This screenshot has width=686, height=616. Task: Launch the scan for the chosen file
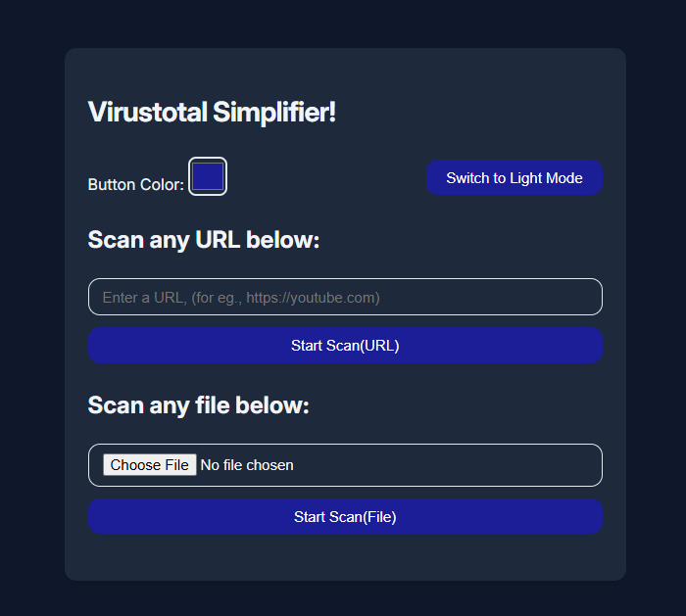click(x=345, y=517)
